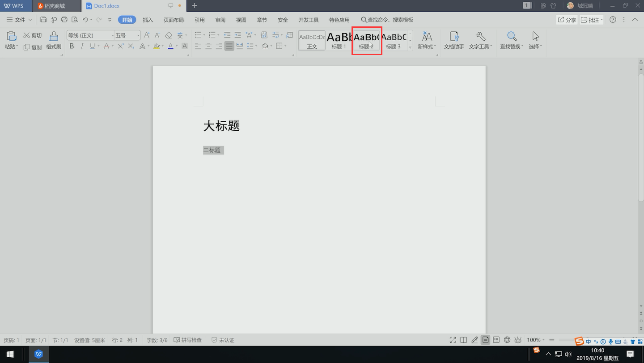
Task: Align text right
Action: pos(219,46)
